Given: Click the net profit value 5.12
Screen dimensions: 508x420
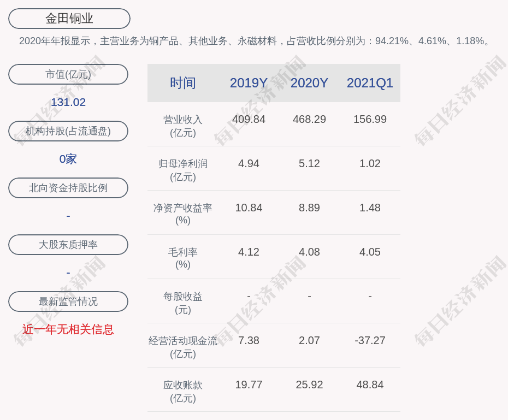Looking at the screenshot, I should (309, 163).
